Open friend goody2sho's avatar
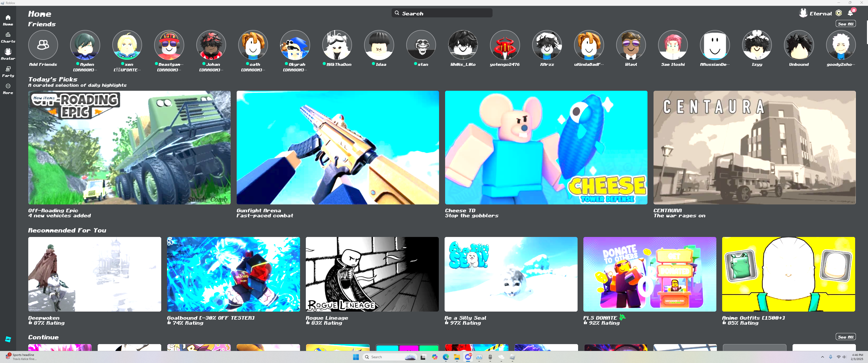Image resolution: width=868 pixels, height=363 pixels. point(841,45)
